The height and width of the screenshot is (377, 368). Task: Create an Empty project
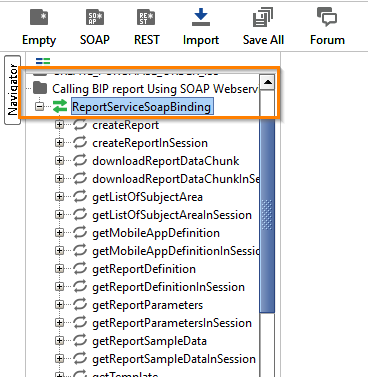pyautogui.click(x=39, y=27)
